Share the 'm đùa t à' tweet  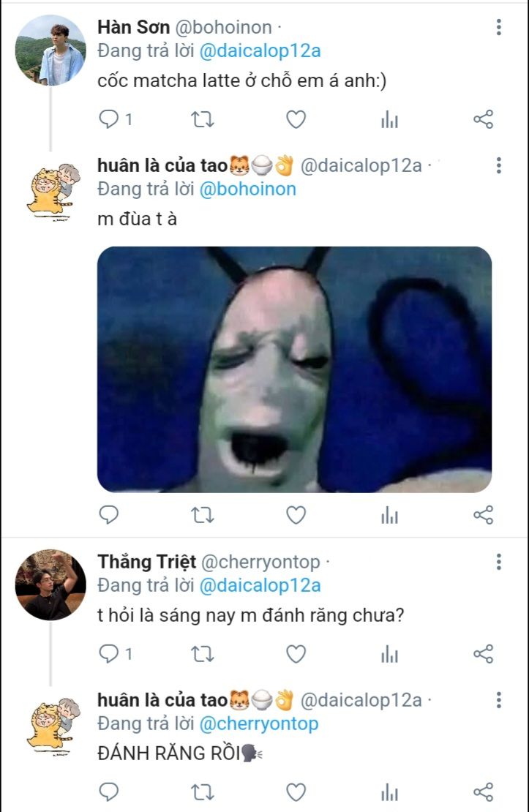tap(483, 515)
